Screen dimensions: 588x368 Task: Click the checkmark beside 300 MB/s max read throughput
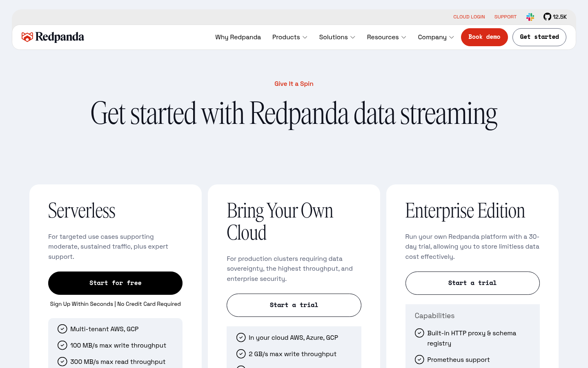[x=62, y=361]
